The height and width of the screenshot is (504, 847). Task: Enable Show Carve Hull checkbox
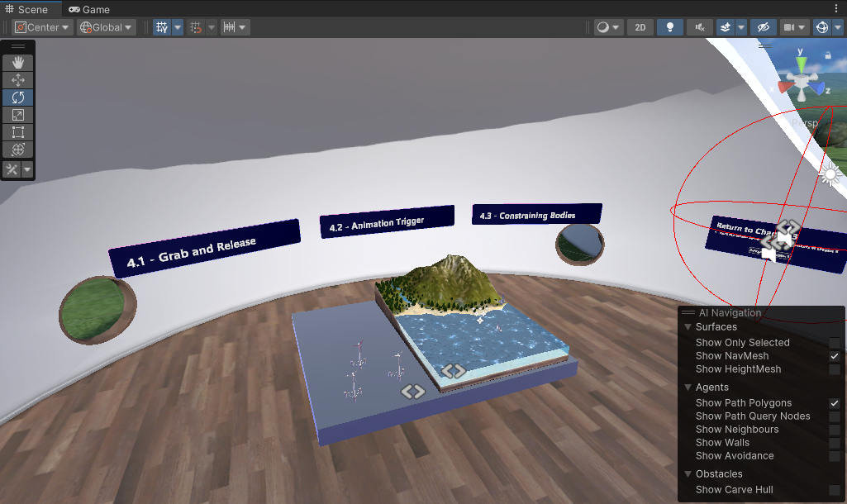tap(834, 489)
